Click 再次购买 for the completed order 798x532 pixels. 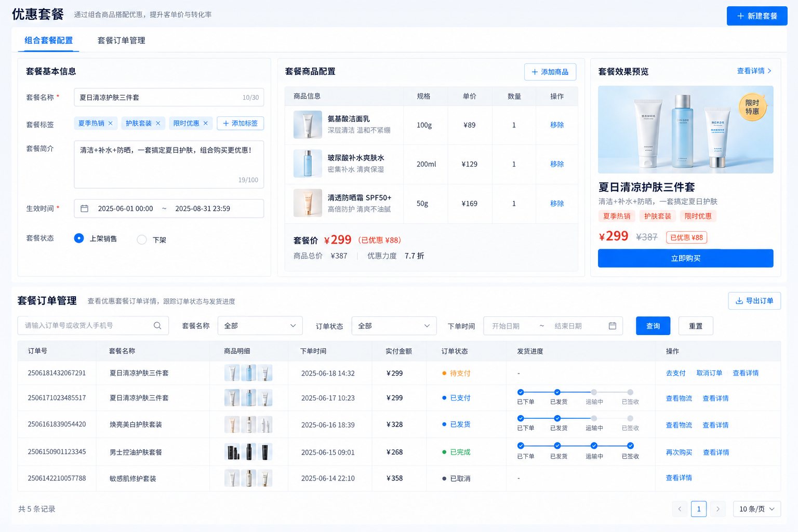coord(679,452)
